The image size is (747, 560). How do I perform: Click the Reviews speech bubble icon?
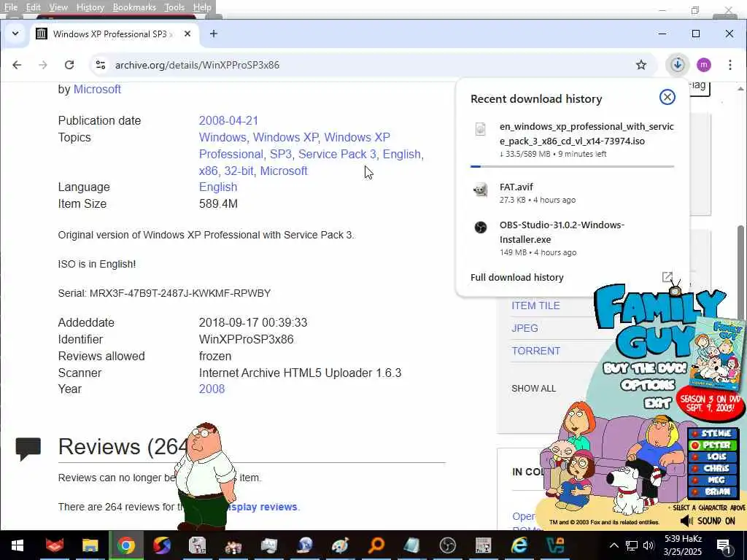click(x=28, y=449)
